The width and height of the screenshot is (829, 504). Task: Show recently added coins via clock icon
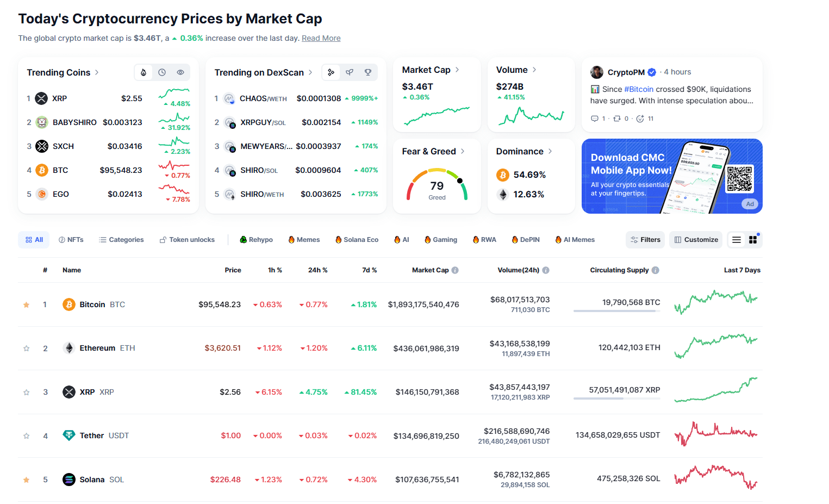(163, 72)
